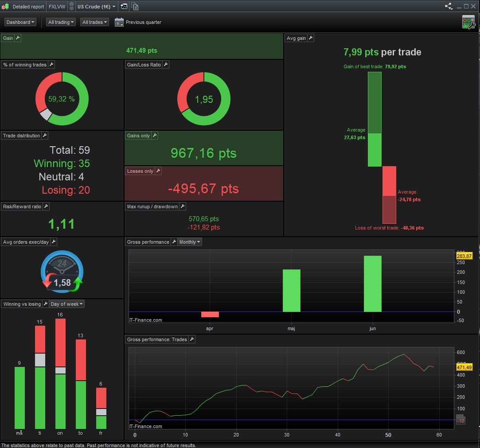Click the red apr bar in monthly chart
This screenshot has width=480, height=448.
(210, 314)
